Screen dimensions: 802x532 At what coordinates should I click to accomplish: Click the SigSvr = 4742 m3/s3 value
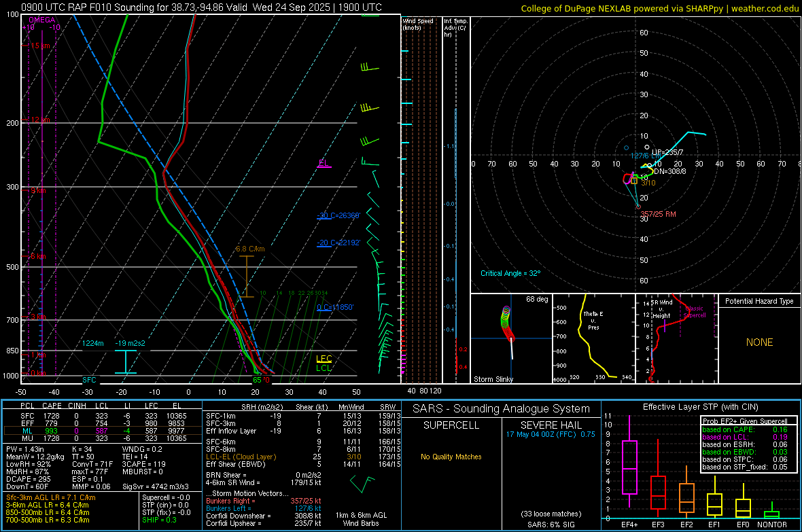[x=156, y=486]
